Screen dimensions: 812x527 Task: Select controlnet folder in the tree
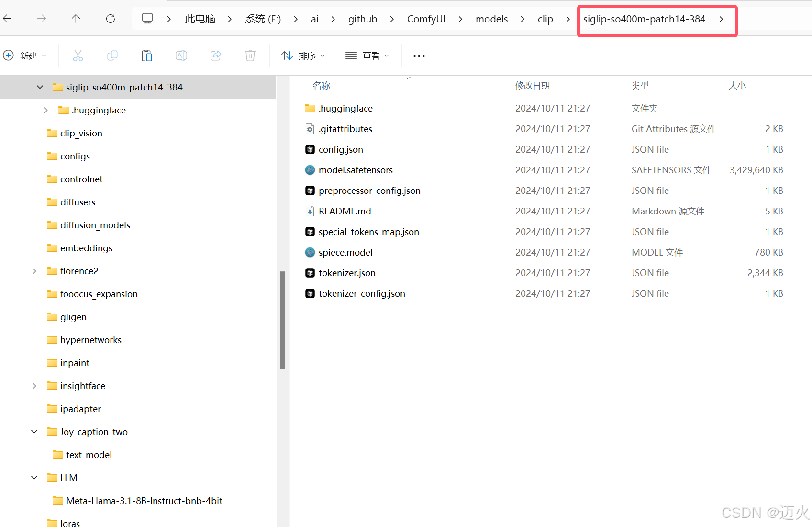click(75, 179)
